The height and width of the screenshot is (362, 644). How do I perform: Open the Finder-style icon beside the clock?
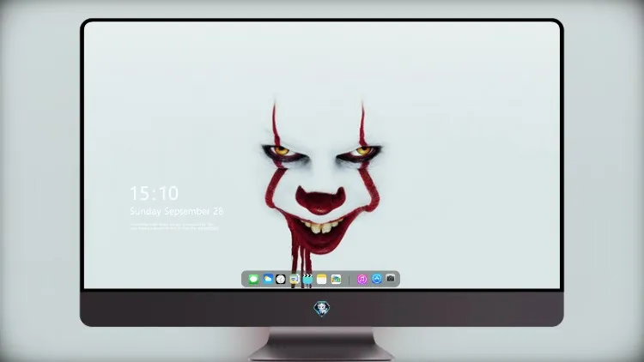click(294, 279)
